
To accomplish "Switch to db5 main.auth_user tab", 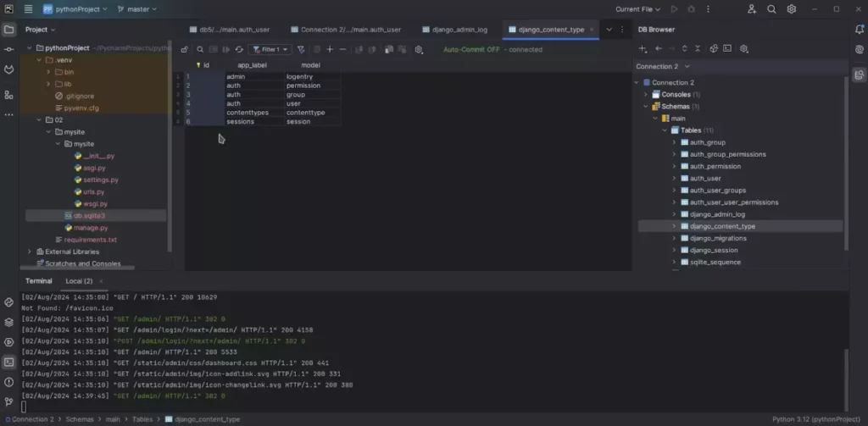I will (x=230, y=30).
